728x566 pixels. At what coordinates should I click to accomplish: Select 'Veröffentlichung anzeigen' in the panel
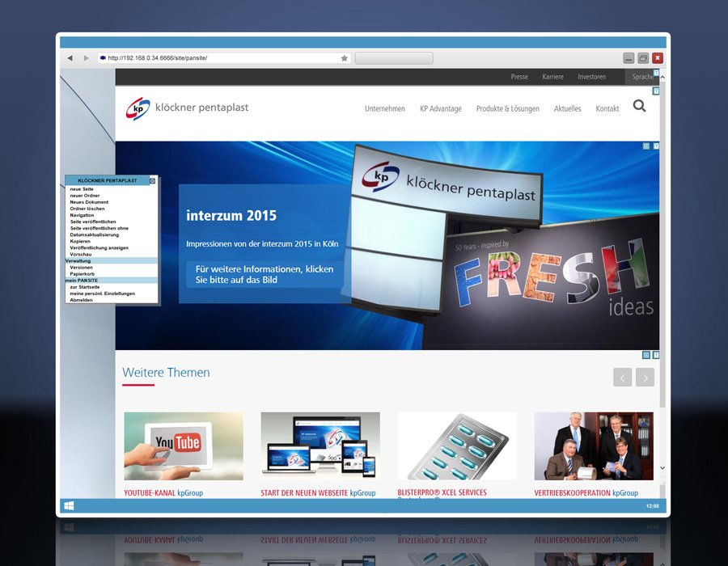click(x=99, y=247)
